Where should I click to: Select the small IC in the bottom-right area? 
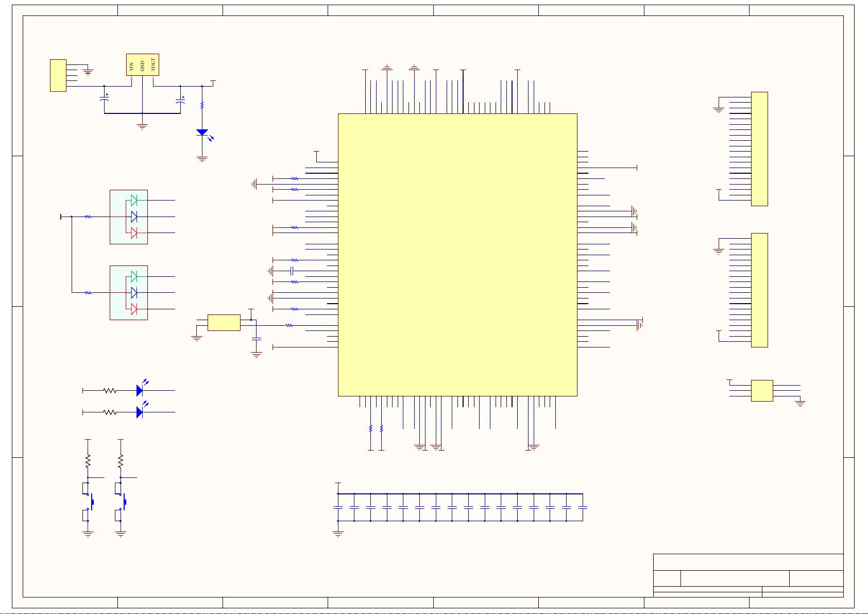tap(761, 390)
